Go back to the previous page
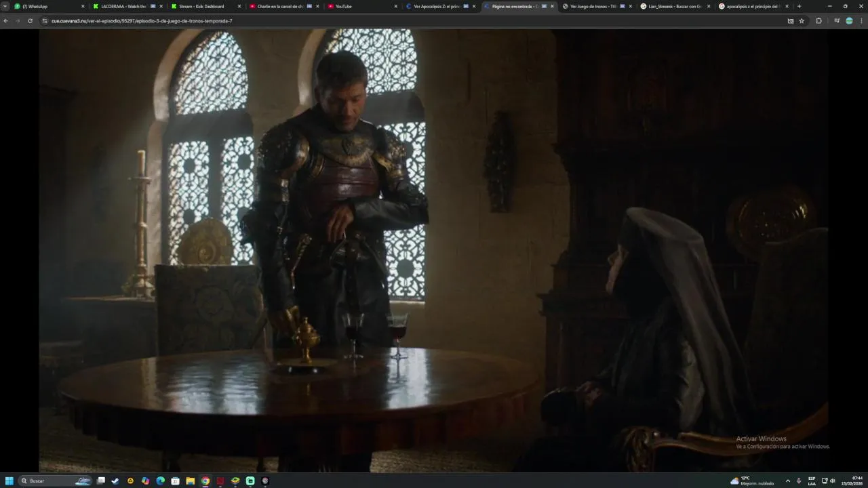868x488 pixels. coord(6,21)
